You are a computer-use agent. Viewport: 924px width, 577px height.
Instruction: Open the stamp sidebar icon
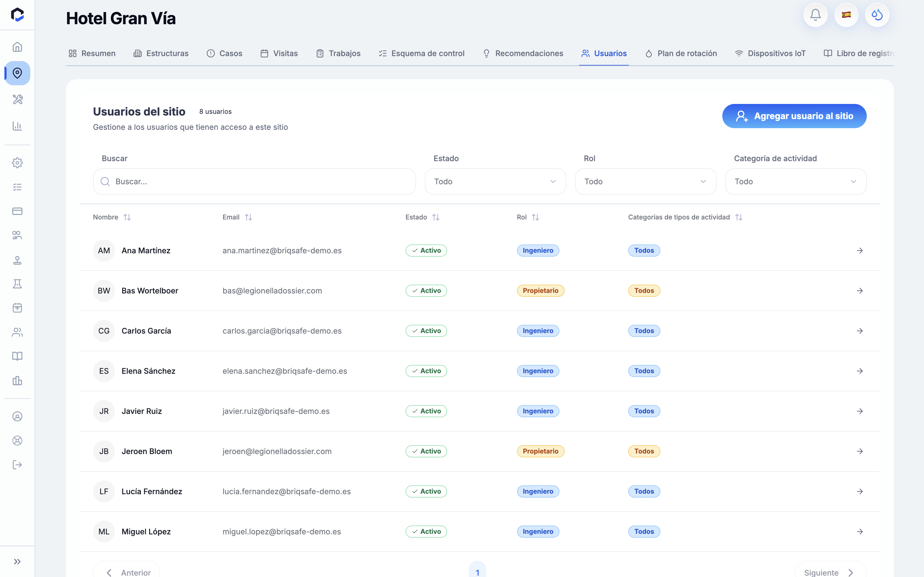tap(17, 260)
